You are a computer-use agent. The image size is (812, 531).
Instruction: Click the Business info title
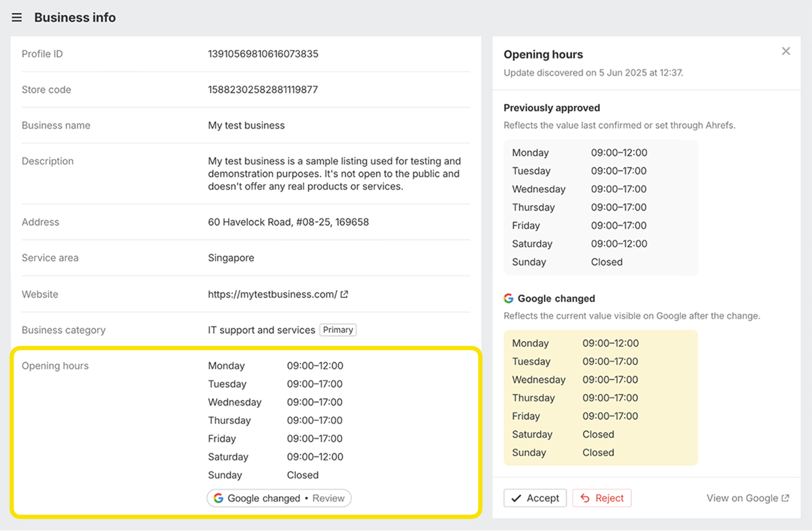pyautogui.click(x=75, y=17)
